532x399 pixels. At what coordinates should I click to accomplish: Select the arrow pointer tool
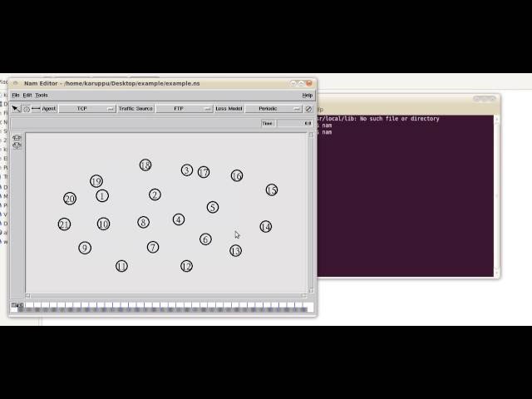(x=16, y=109)
